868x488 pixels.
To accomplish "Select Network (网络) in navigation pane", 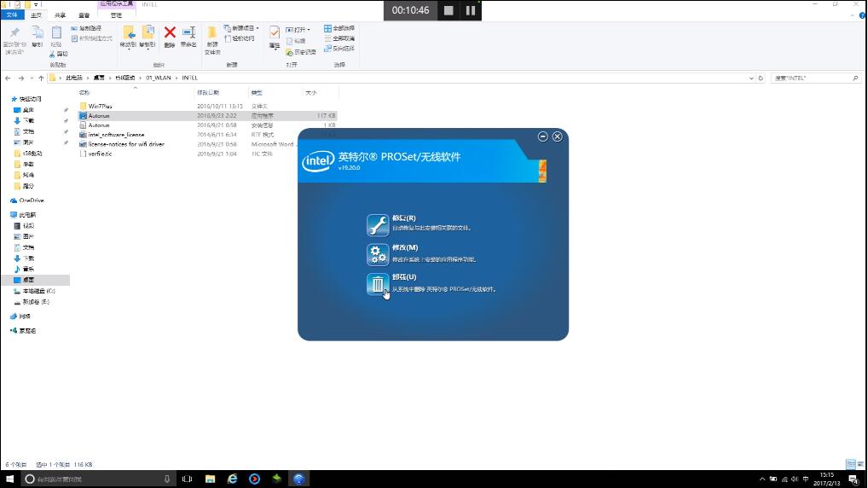I will [25, 317].
